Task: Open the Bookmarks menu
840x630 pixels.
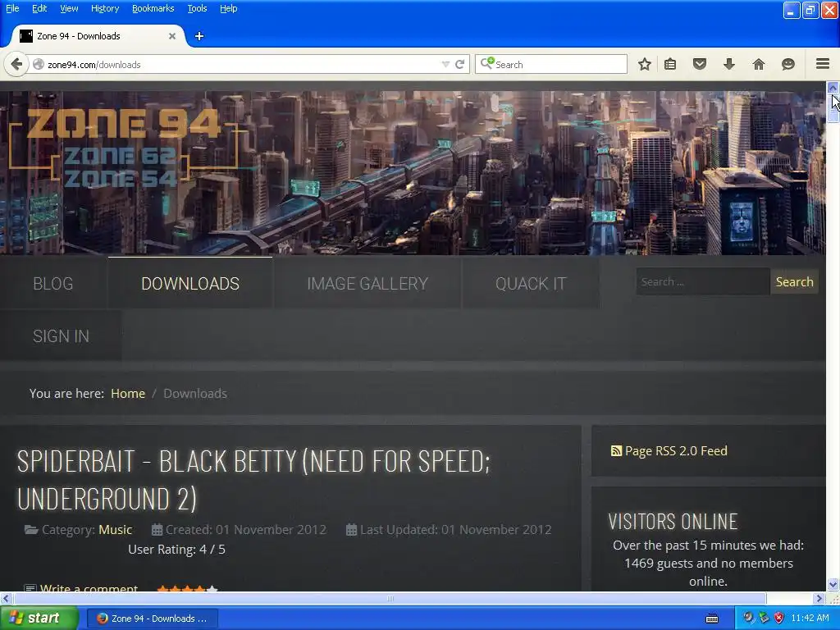Action: tap(153, 8)
